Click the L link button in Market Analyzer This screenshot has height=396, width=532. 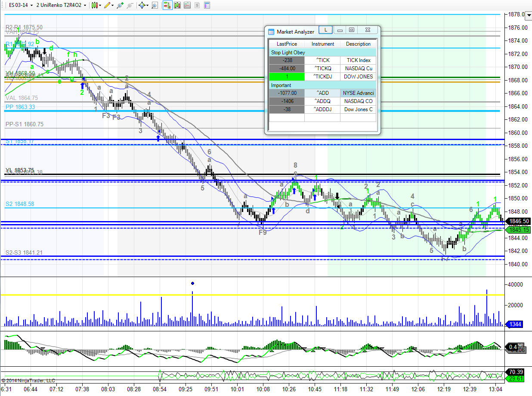click(x=325, y=30)
